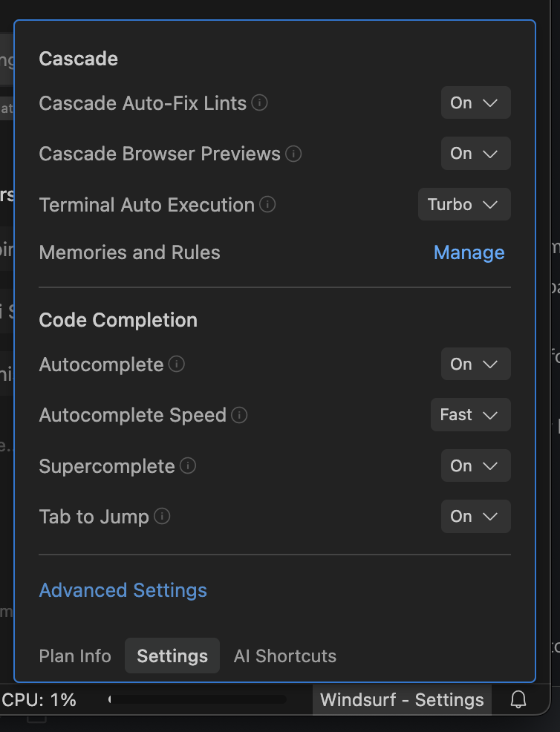Open the Tab to Jump dropdown

pyautogui.click(x=475, y=516)
